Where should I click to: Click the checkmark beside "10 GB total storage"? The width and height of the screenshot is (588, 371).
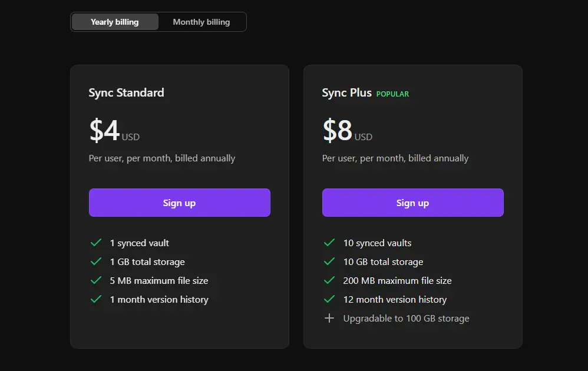(x=329, y=261)
